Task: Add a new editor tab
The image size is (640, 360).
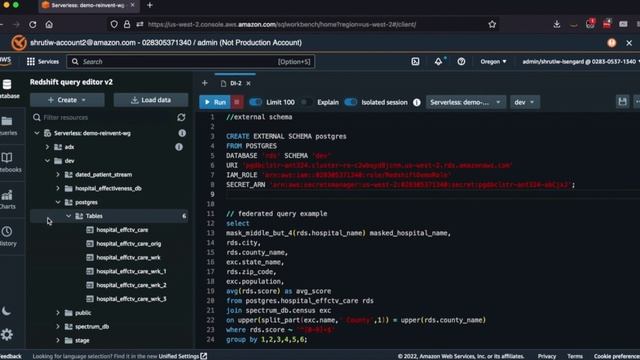Action: [204, 83]
